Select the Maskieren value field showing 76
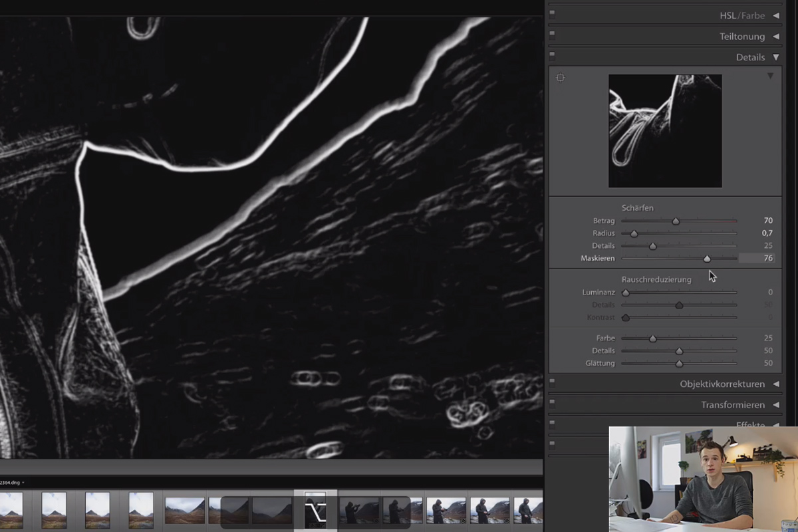Viewport: 798px width, 532px height. pos(757,259)
